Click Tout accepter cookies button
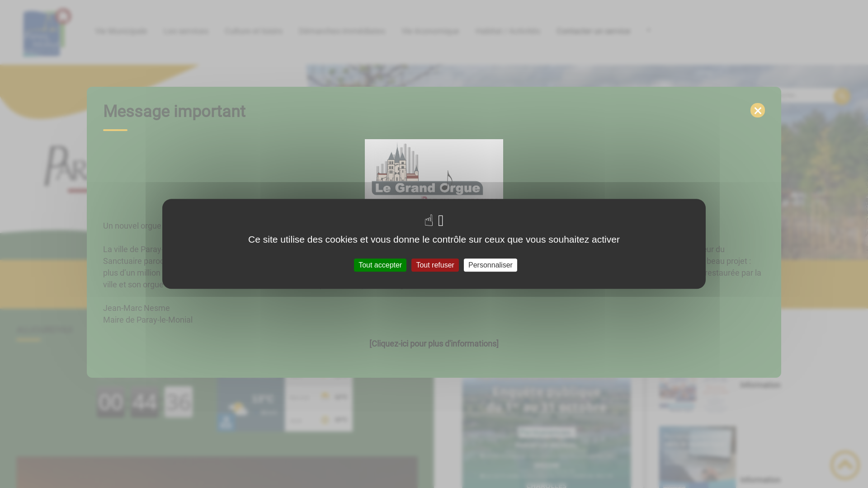868x488 pixels. (x=380, y=265)
